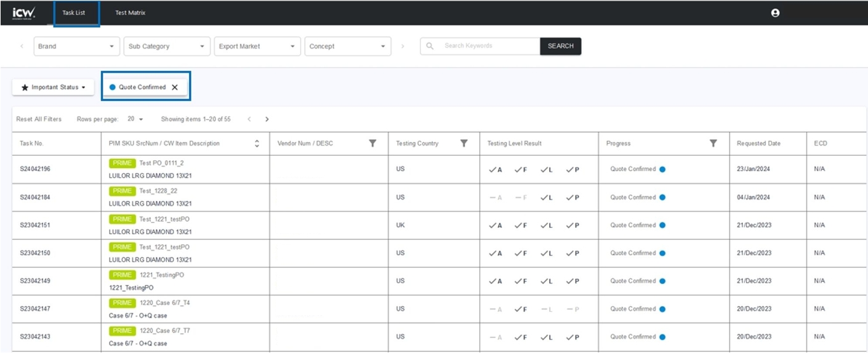Click the Testing Country filter icon
This screenshot has height=353, width=868.
[464, 143]
